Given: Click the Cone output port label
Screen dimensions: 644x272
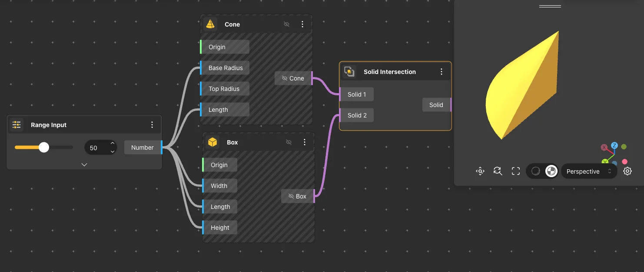Looking at the screenshot, I should (293, 78).
